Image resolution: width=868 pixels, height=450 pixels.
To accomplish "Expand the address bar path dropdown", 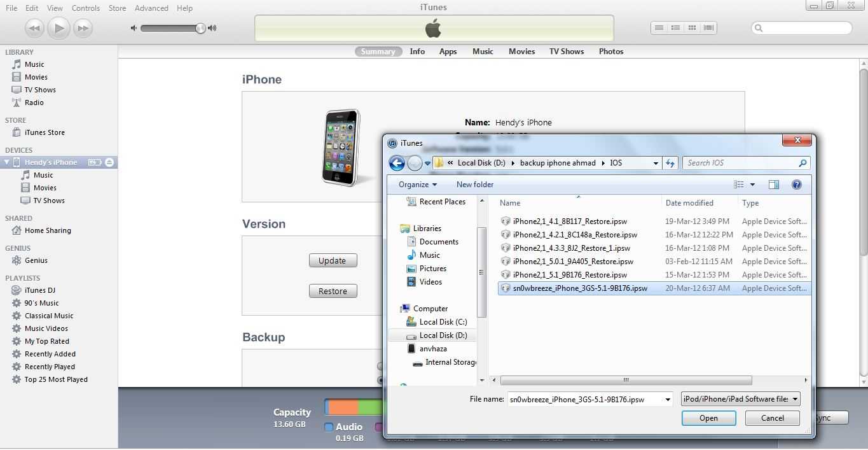I will click(x=656, y=163).
